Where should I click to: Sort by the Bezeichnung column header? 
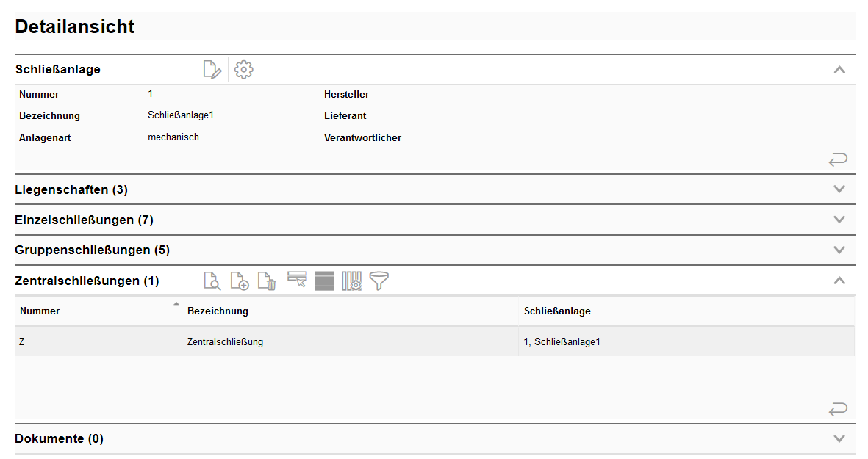tap(218, 311)
